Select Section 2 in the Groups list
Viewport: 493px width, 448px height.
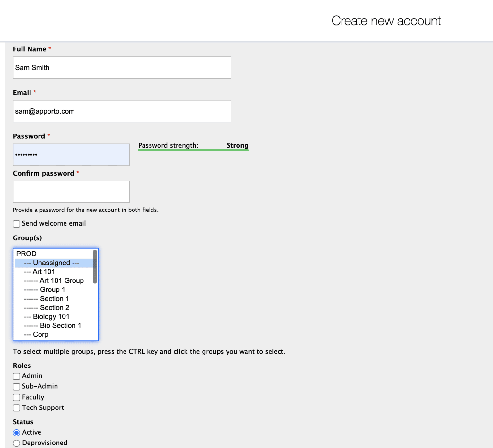click(x=47, y=308)
